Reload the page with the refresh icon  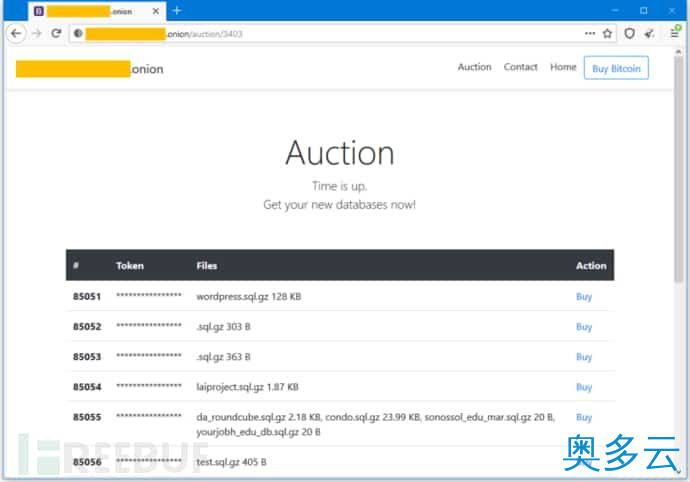[56, 33]
